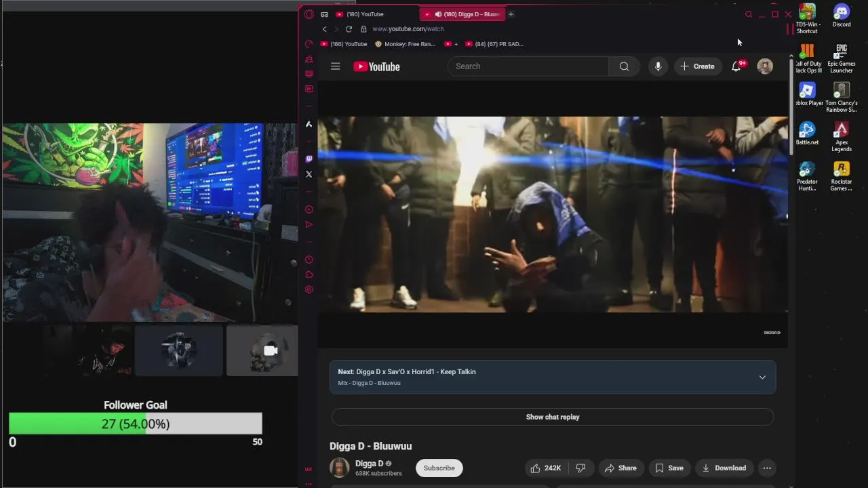
Task: Open the (84) (67) PR SAD bookmark
Action: click(494, 44)
